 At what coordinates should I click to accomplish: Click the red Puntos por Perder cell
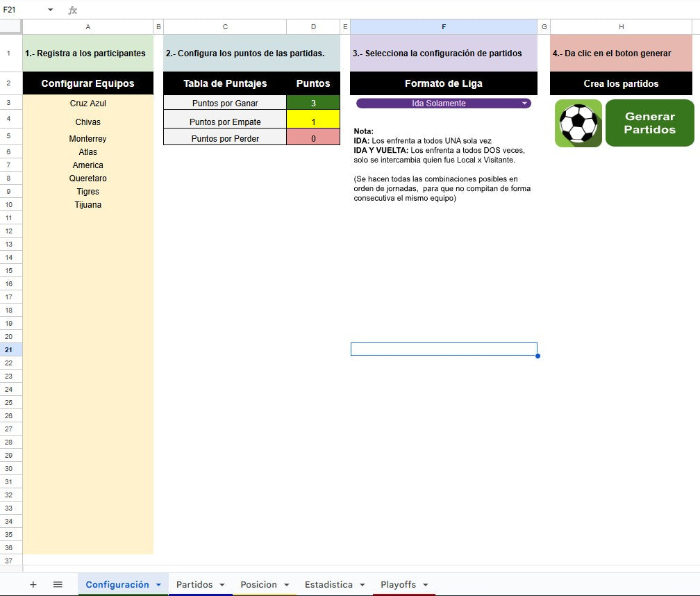[312, 137]
